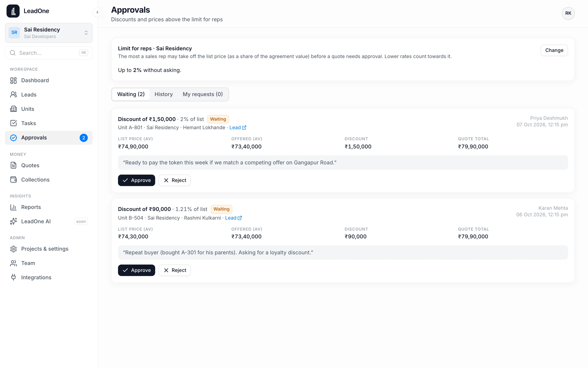The width and height of the screenshot is (588, 368).
Task: Switch to the History tab
Action: (164, 94)
